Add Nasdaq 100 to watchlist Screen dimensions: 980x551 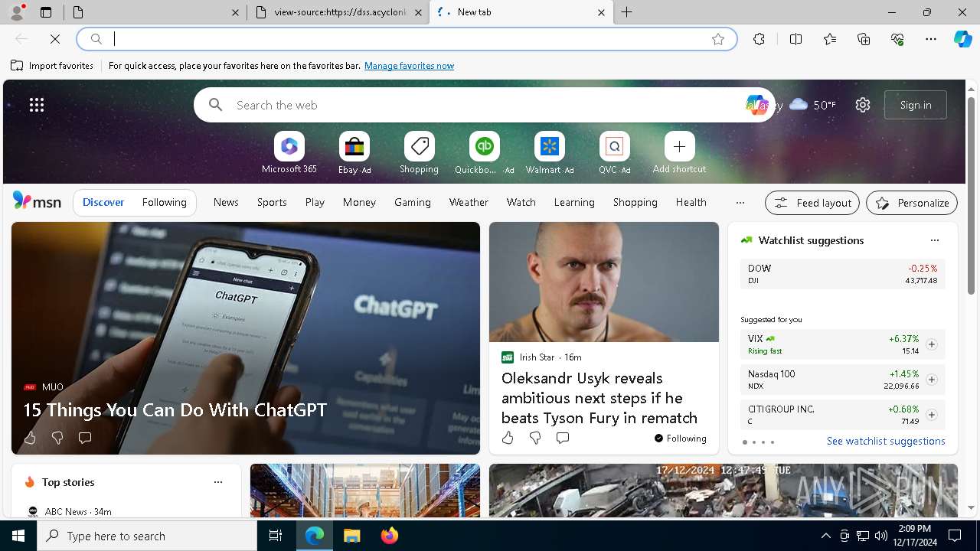click(x=932, y=380)
